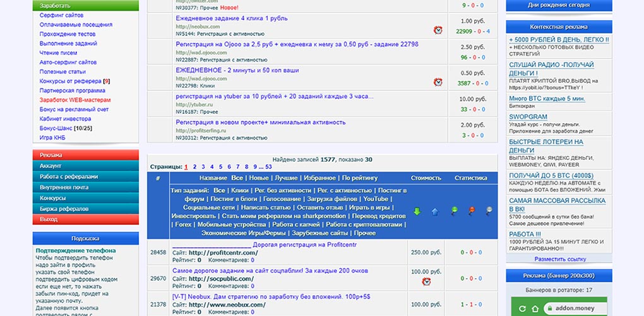Screen dimensions: 644x316
Task: Filter task names by Лучшие
Action: (x=286, y=178)
